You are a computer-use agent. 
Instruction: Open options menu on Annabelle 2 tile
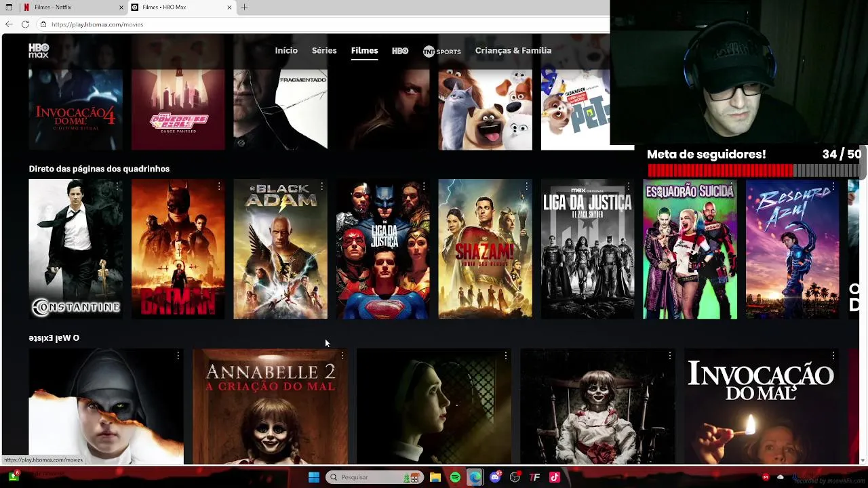coord(342,356)
